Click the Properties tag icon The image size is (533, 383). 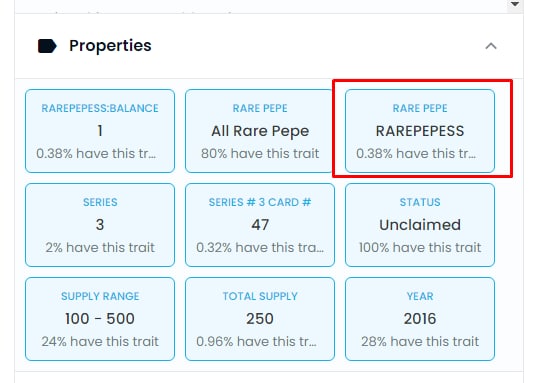coord(47,46)
